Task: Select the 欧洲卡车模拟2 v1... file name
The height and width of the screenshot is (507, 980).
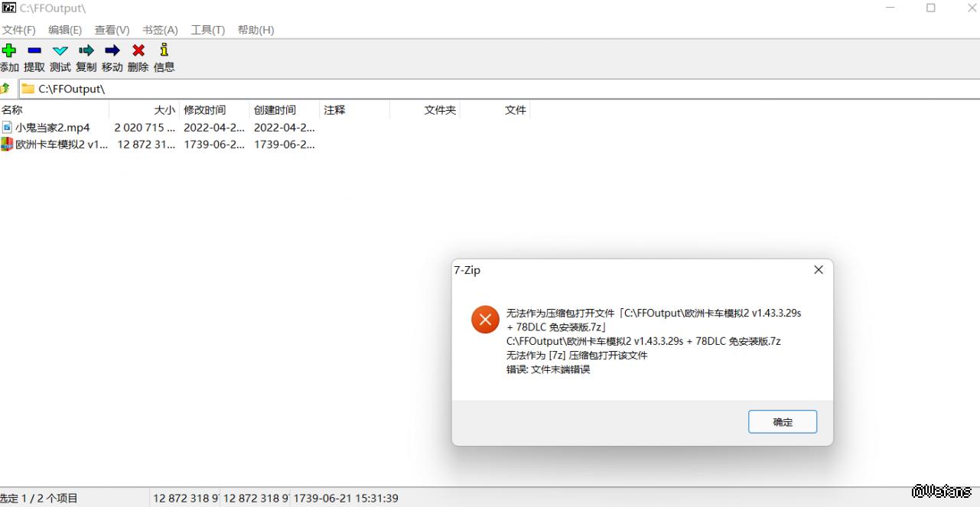Action: point(62,145)
